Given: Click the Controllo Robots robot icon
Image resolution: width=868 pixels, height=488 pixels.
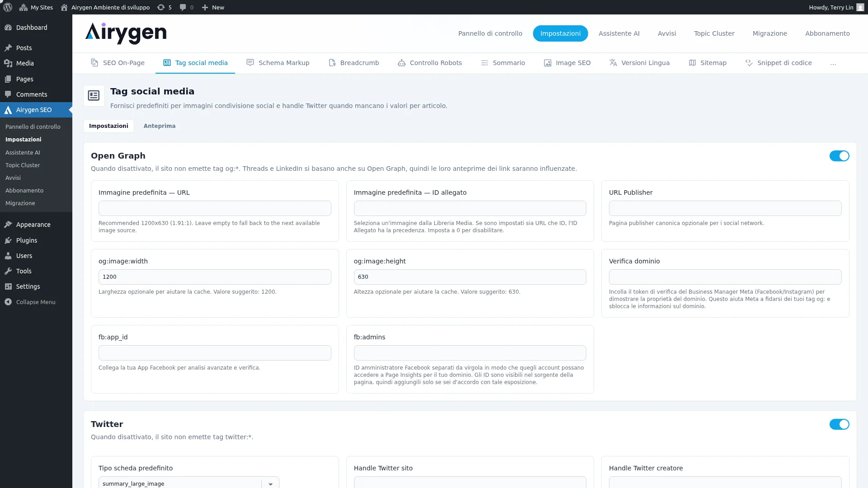Looking at the screenshot, I should point(401,63).
